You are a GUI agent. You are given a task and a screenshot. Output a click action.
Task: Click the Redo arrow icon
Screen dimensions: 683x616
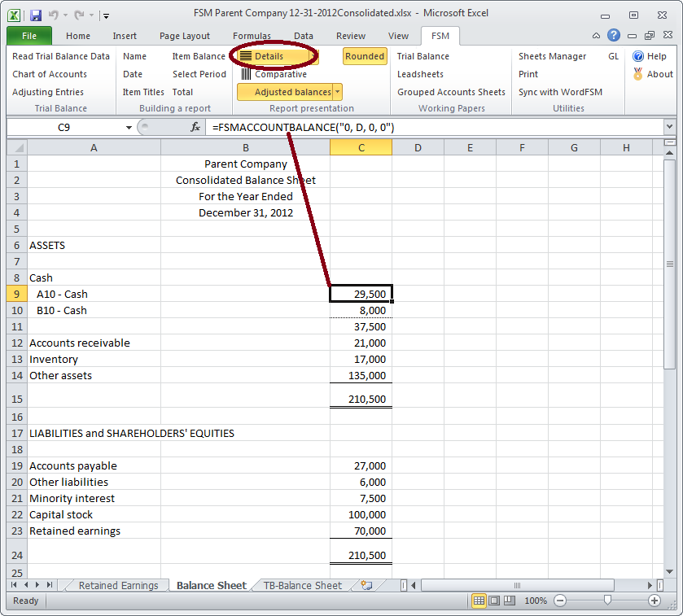click(x=79, y=15)
